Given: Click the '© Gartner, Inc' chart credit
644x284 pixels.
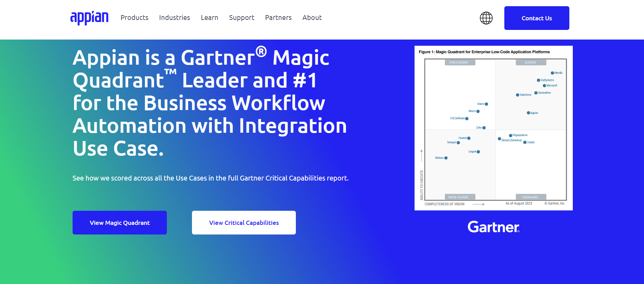Looking at the screenshot, I should click(x=555, y=204).
